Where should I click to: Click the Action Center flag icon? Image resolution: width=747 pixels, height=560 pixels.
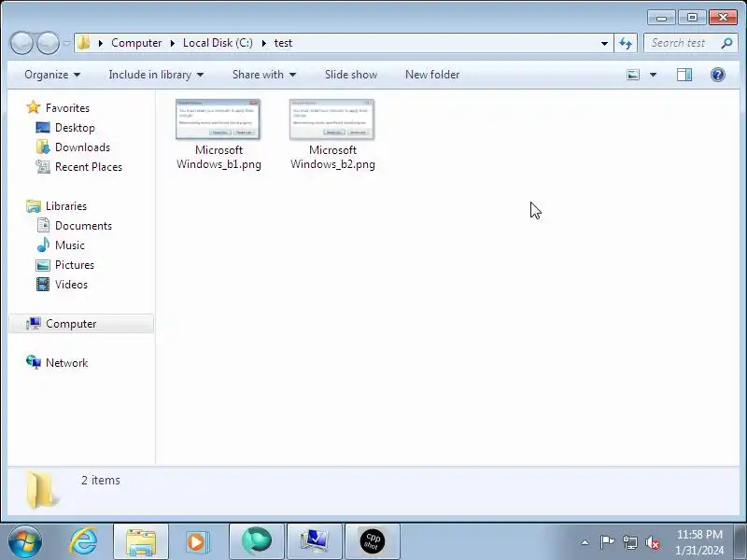tap(607, 542)
